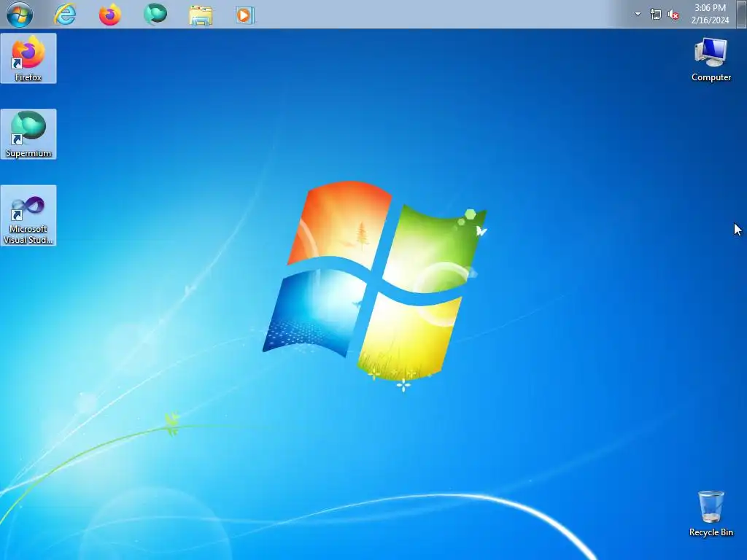Click the Computer label text
The height and width of the screenshot is (560, 747).
click(x=711, y=77)
